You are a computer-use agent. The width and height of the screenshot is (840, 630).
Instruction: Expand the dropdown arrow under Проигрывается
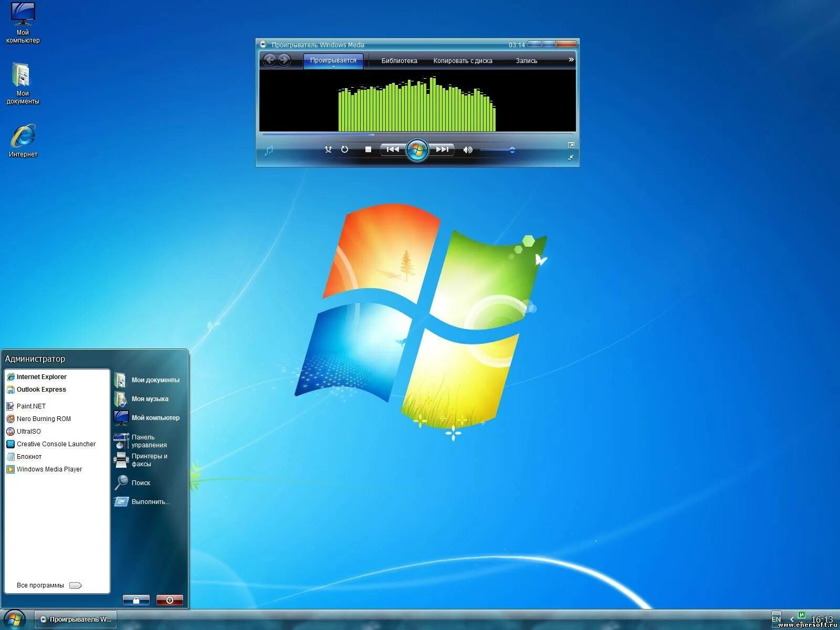coord(333,67)
